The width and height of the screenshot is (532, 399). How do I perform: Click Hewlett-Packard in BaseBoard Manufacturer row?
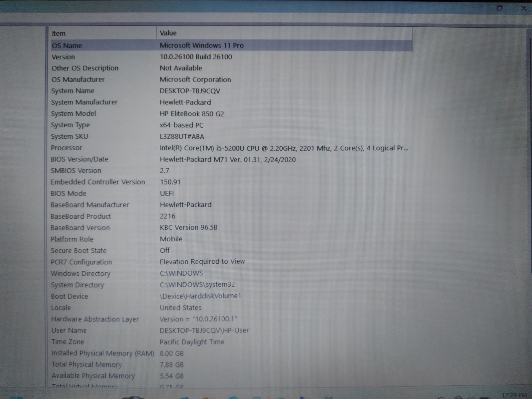point(186,204)
